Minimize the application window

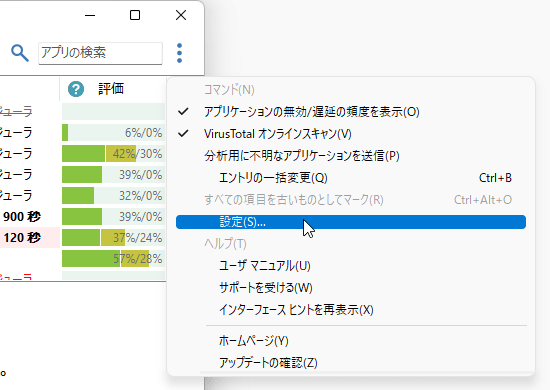click(x=90, y=15)
